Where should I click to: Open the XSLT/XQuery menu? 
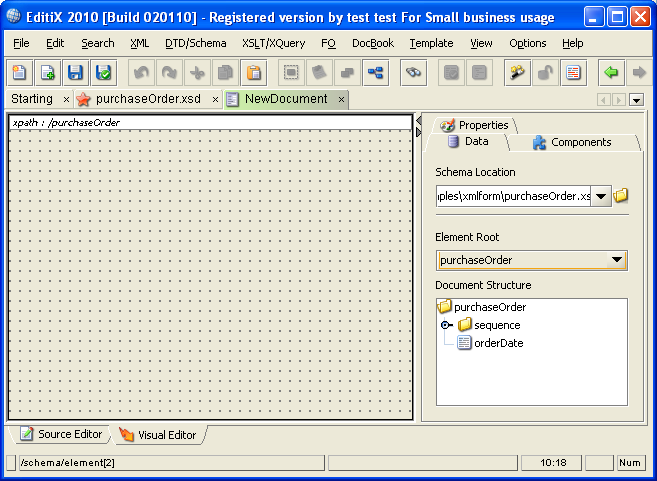tap(273, 43)
